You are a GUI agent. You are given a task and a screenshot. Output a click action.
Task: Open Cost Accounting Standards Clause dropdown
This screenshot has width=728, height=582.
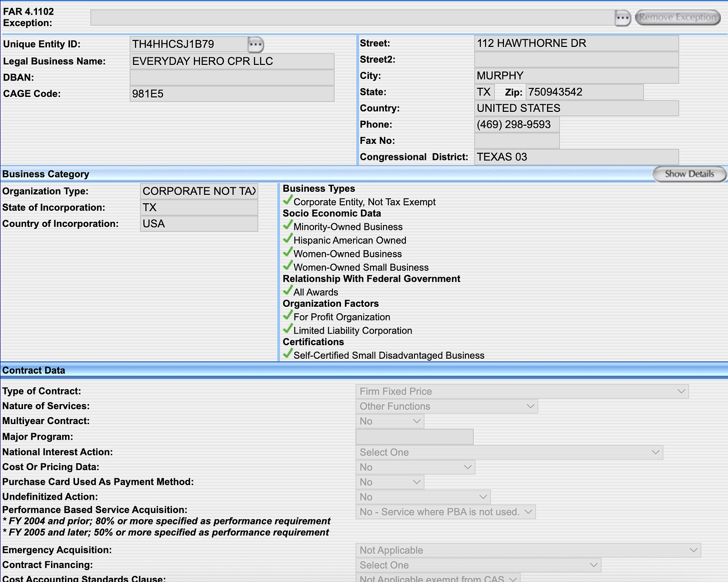pos(438,578)
